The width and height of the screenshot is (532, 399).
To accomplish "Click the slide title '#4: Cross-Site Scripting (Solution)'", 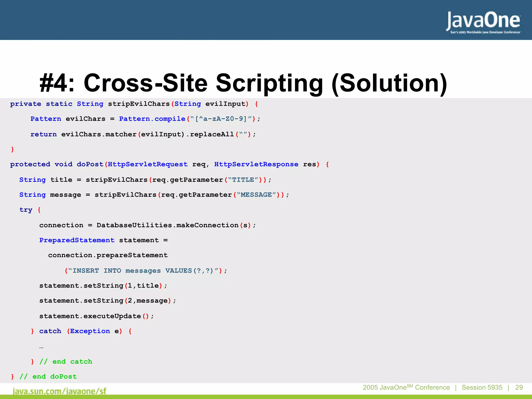I will [243, 83].
